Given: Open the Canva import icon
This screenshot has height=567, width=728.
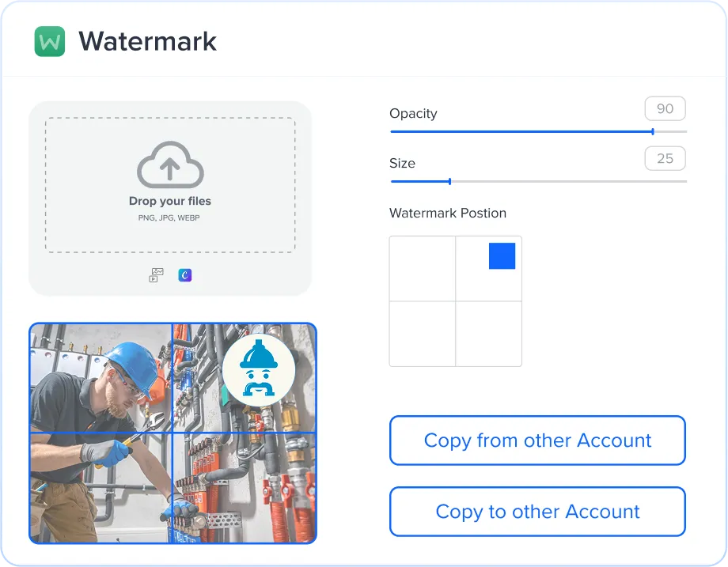Looking at the screenshot, I should (x=184, y=275).
